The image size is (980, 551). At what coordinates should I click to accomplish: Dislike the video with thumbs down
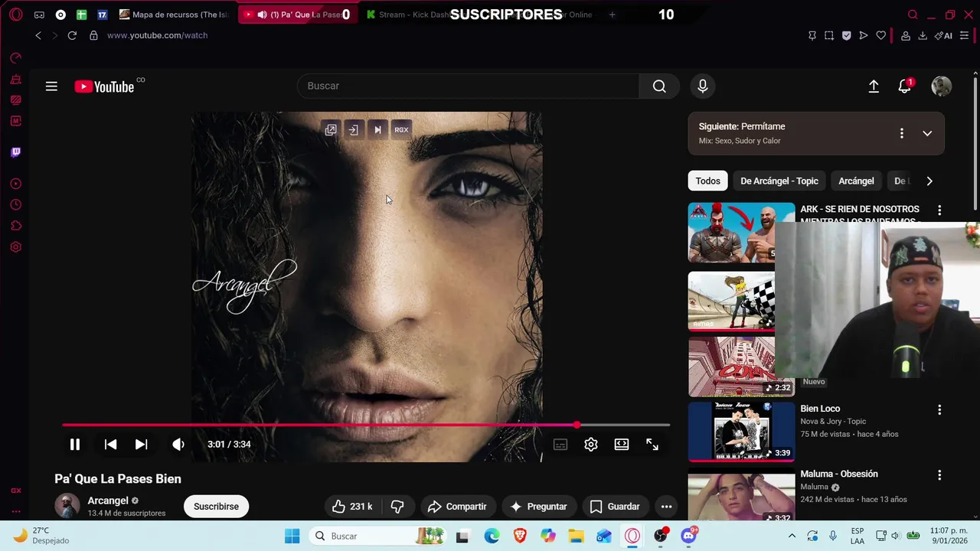click(397, 507)
